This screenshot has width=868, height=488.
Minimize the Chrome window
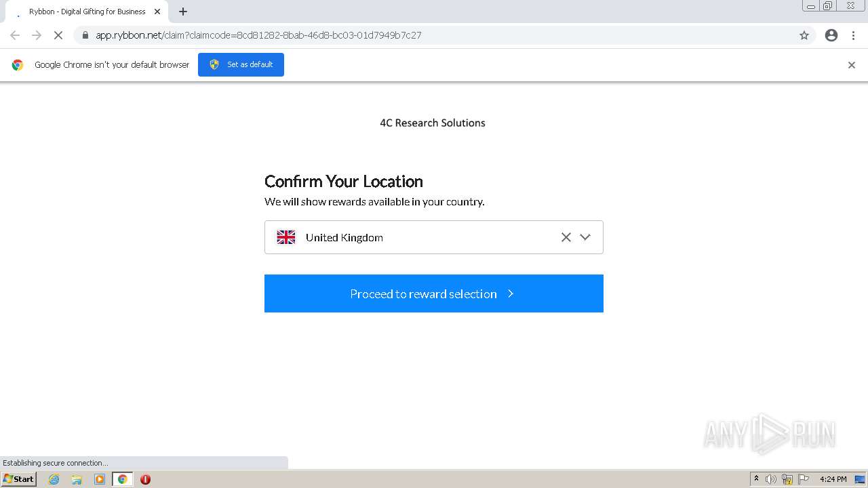(x=811, y=6)
